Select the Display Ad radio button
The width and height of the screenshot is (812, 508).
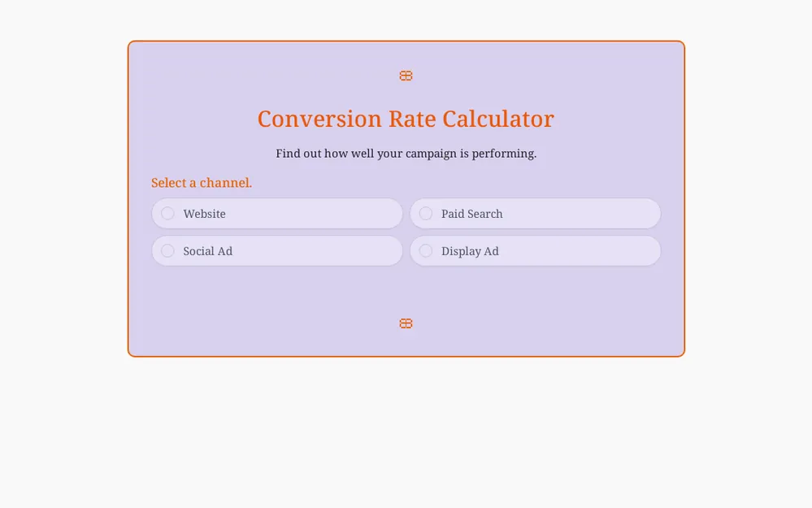coord(426,251)
